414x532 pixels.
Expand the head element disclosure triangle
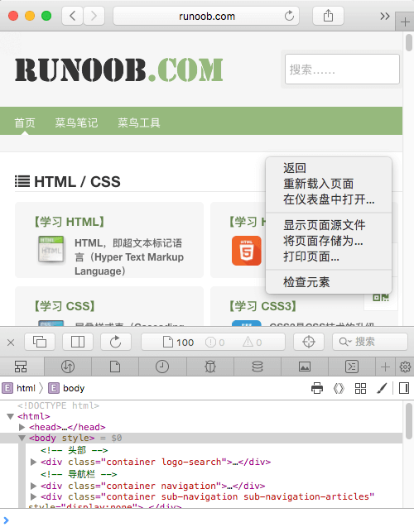(22, 427)
